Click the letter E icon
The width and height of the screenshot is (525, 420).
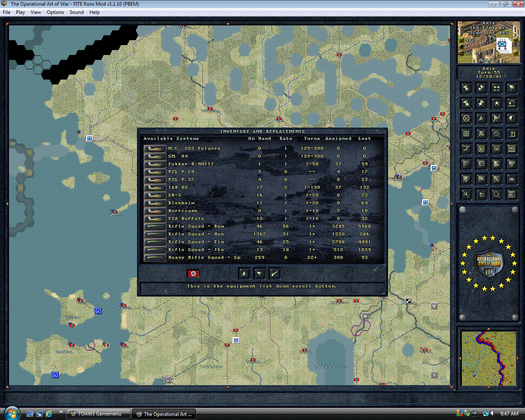(512, 194)
